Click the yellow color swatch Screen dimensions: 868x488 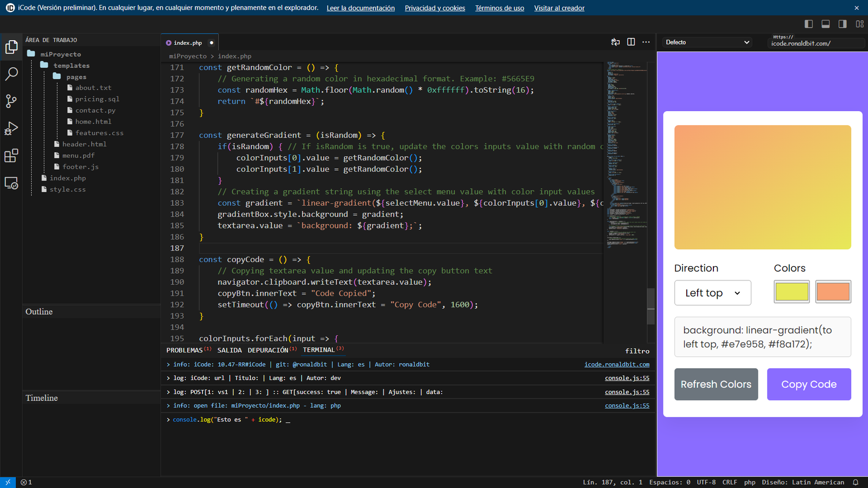tap(792, 292)
